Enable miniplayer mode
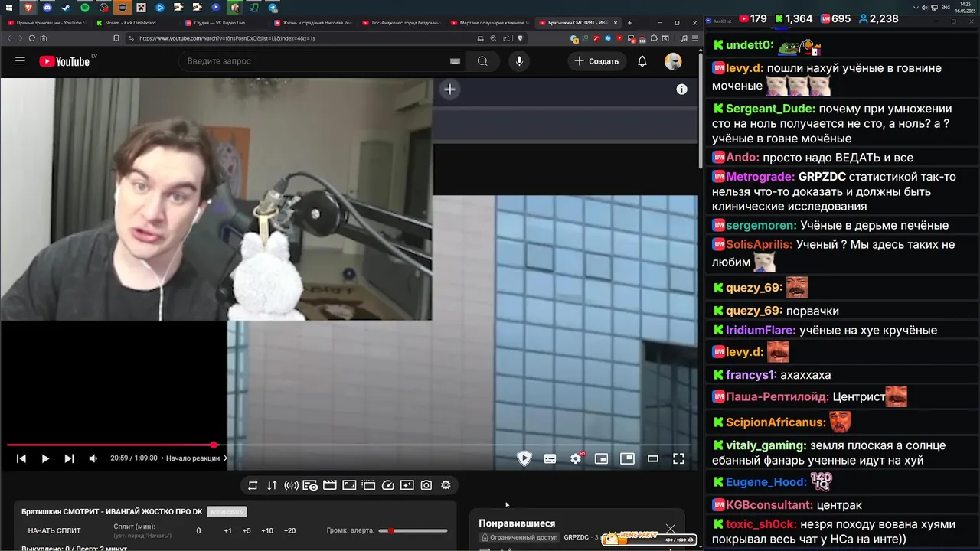980x551 pixels. pyautogui.click(x=602, y=458)
